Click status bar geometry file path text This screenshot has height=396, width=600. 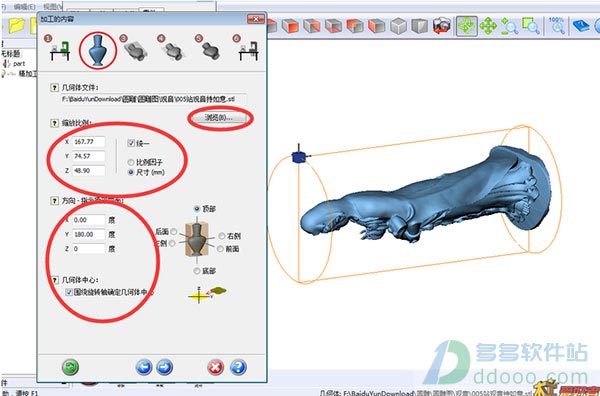426,393
